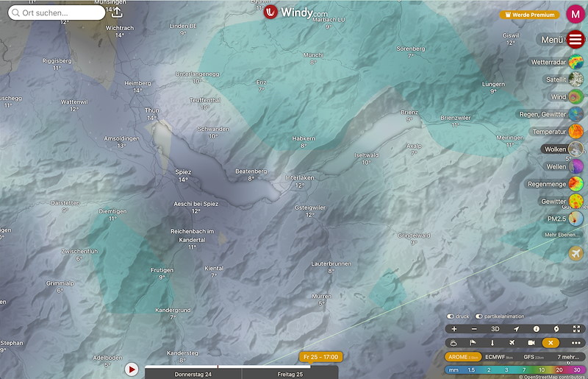Switch to the Satellit layer
588x379 pixels.
tap(576, 79)
